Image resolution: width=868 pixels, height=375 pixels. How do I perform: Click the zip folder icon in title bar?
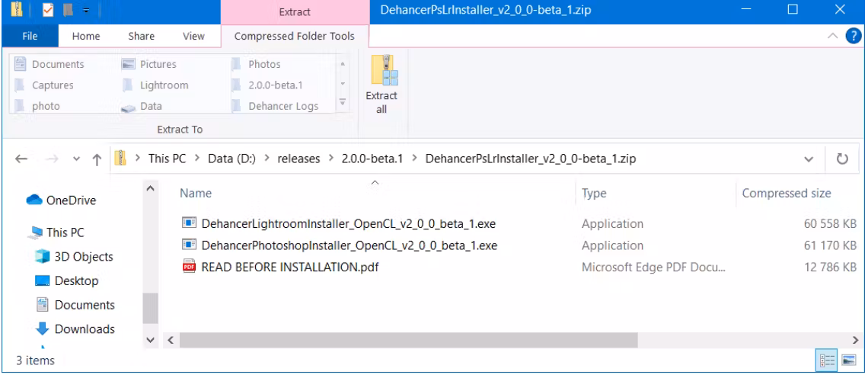16,9
